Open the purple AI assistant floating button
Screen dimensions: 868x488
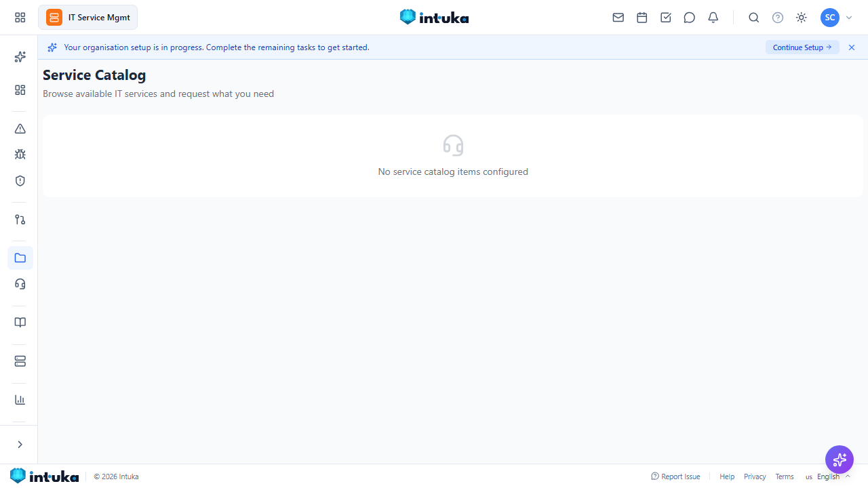pos(840,460)
